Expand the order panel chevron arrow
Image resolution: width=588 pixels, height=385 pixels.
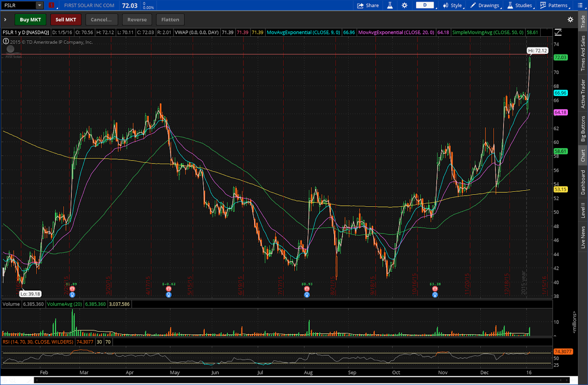pos(5,20)
